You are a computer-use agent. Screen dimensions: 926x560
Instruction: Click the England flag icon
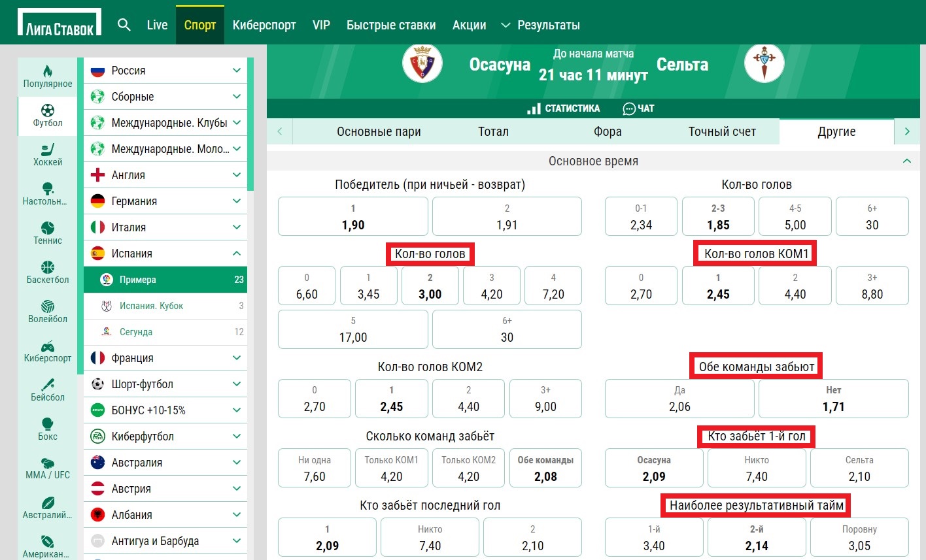click(97, 175)
